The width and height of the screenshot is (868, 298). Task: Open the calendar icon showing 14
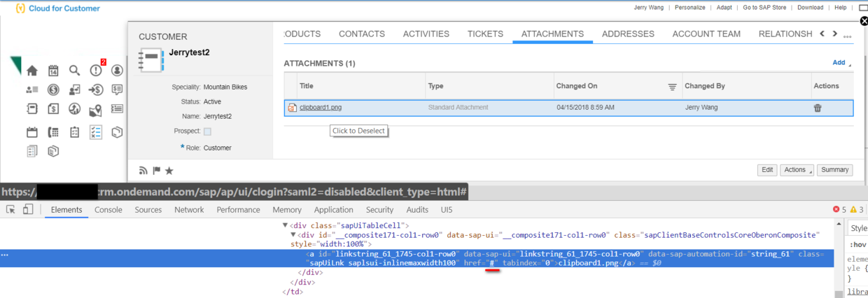pyautogui.click(x=53, y=71)
